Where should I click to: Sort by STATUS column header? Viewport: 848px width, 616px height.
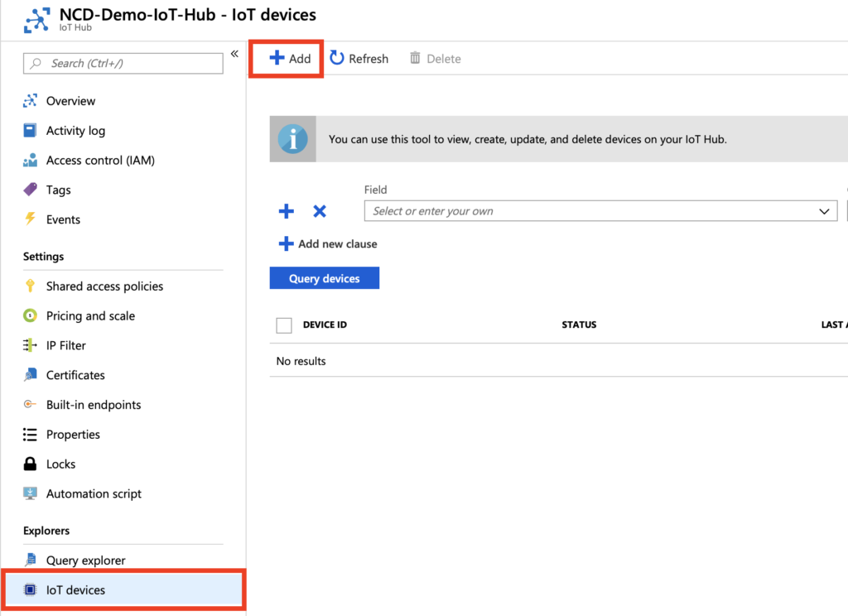(579, 325)
